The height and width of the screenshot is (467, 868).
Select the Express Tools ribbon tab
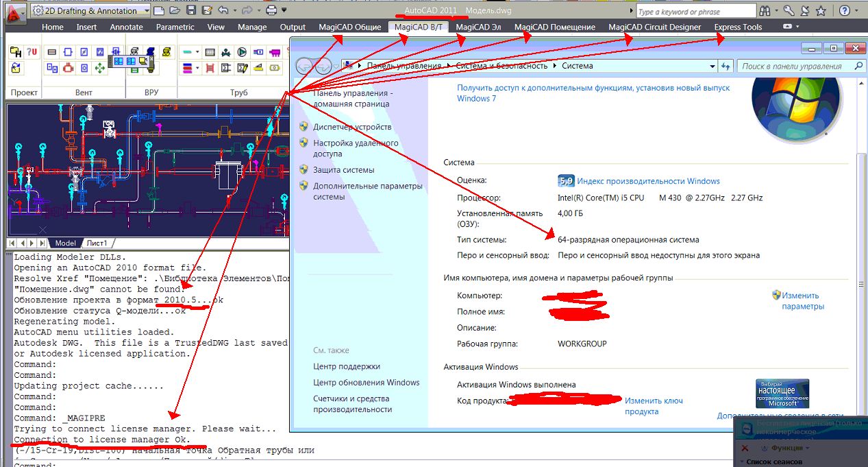tap(738, 27)
